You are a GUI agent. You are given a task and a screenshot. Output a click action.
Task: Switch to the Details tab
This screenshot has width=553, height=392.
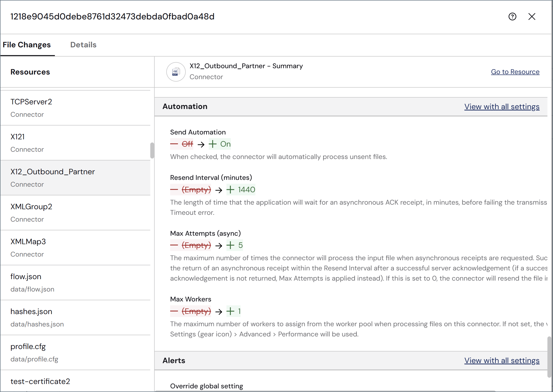click(83, 45)
